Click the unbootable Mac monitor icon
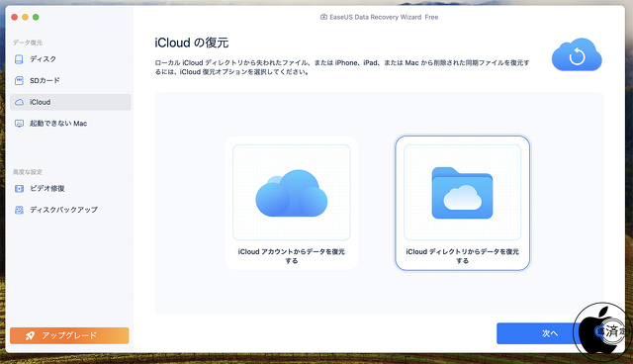 tap(19, 124)
